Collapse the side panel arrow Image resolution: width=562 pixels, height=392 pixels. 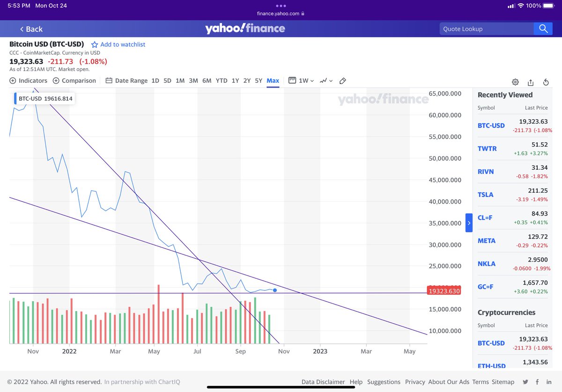[469, 223]
